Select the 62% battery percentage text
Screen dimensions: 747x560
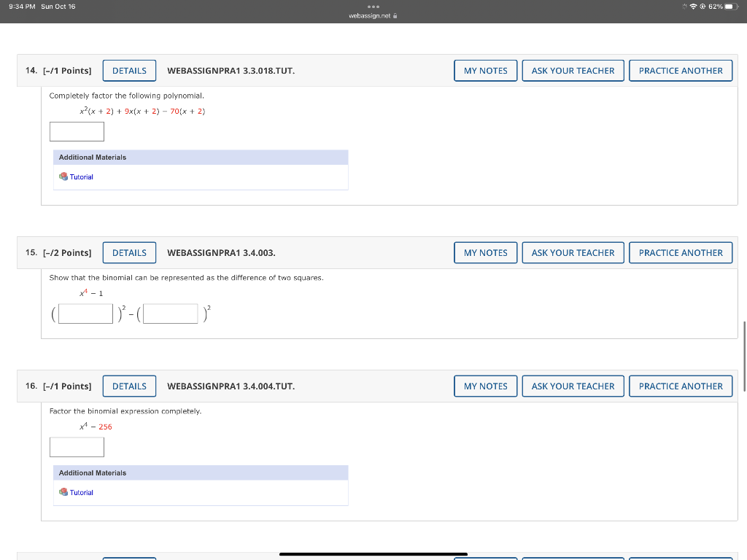(716, 6)
